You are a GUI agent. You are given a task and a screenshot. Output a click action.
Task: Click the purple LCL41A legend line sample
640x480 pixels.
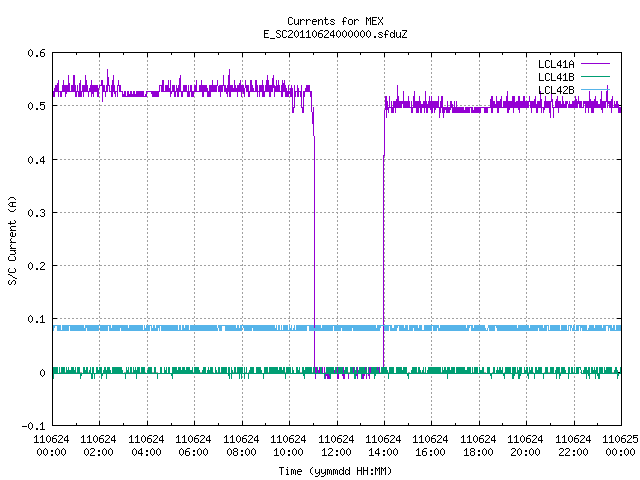[x=595, y=64]
